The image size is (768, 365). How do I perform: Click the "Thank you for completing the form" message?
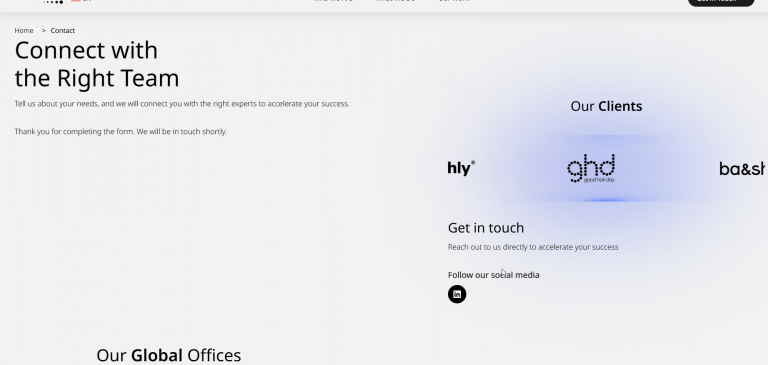tap(120, 131)
